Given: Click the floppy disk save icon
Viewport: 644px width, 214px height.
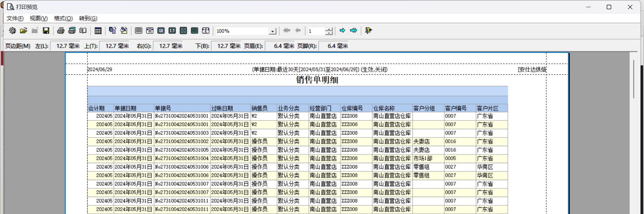Looking at the screenshot, I should coord(46,31).
